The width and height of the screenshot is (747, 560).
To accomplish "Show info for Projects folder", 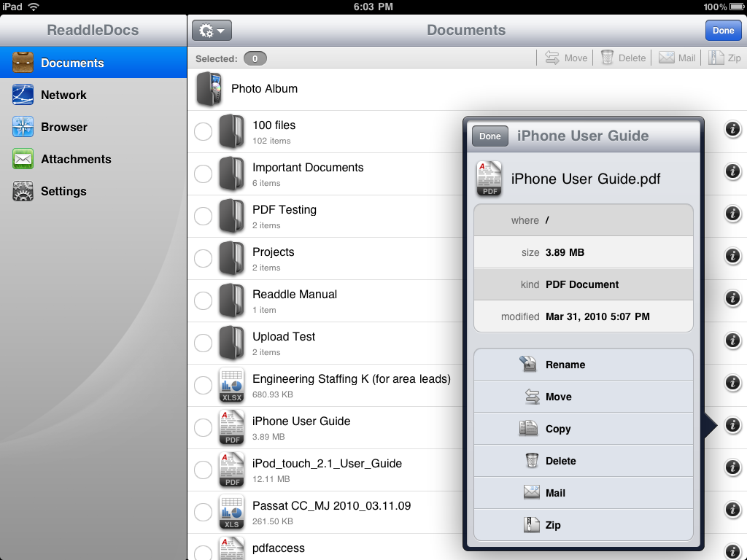I will click(x=732, y=256).
